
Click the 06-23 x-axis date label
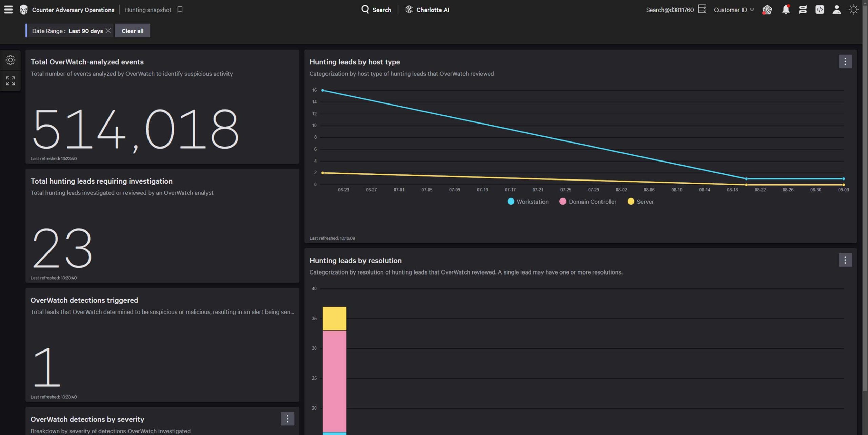coord(343,190)
